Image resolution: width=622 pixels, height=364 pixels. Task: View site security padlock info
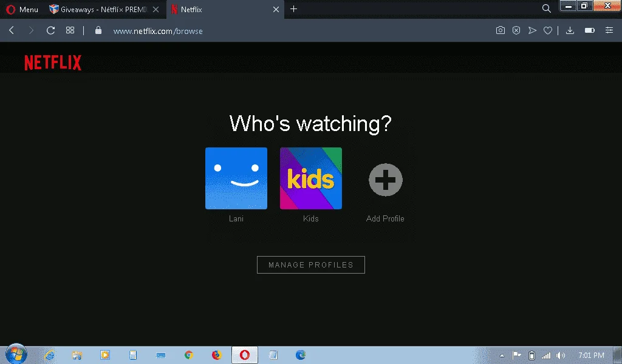[x=98, y=30]
